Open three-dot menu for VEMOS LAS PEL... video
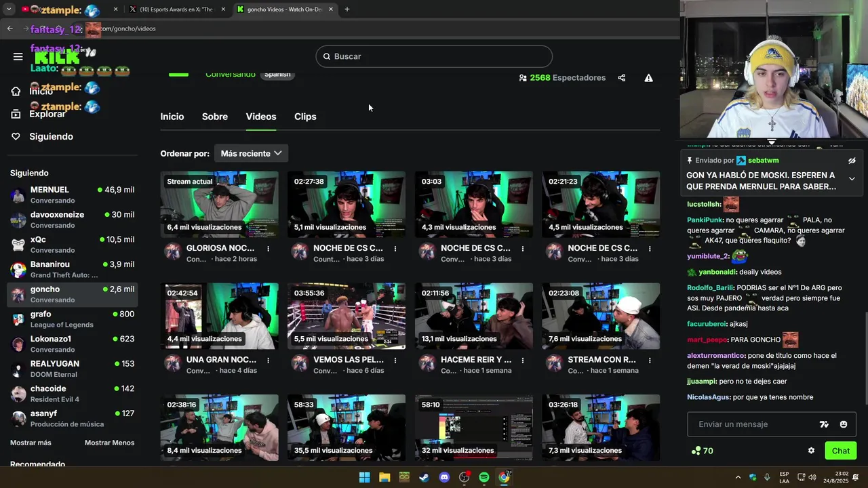This screenshot has height=488, width=868. pos(395,361)
